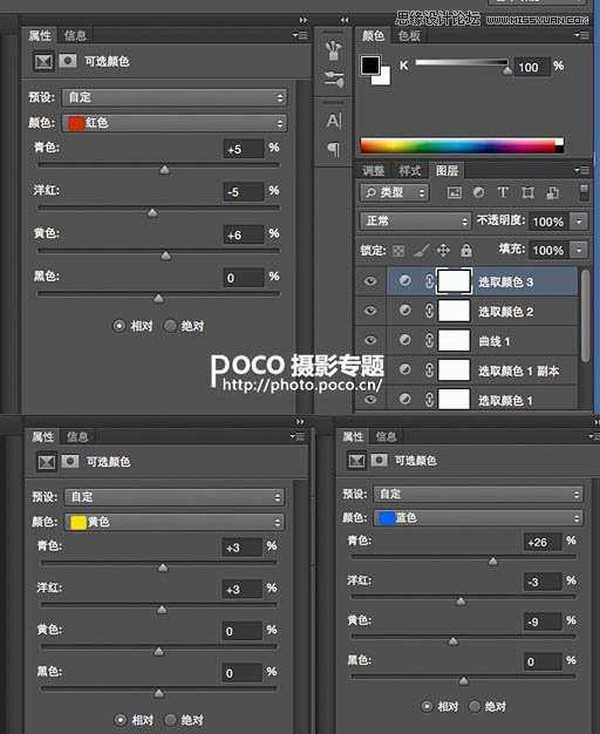Open 预设 dropdown in red color panel
This screenshot has width=600, height=734.
tap(175, 97)
